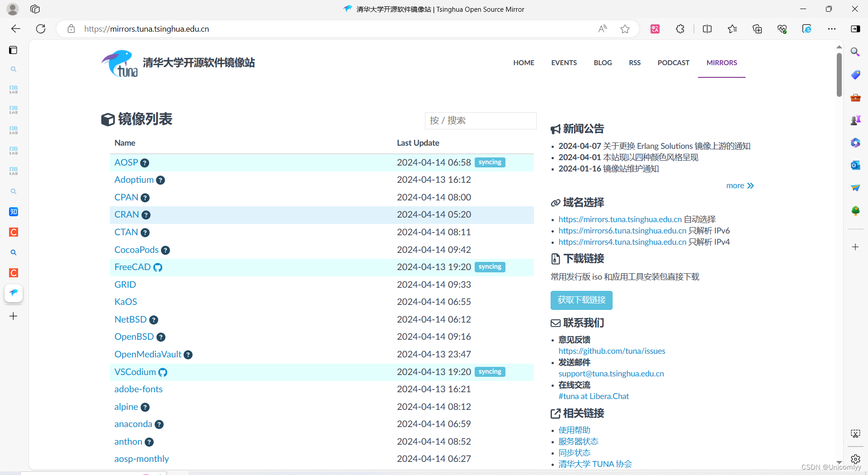This screenshot has width=868, height=475.
Task: Open the mirrors6 IPv6 domain link
Action: 622,231
